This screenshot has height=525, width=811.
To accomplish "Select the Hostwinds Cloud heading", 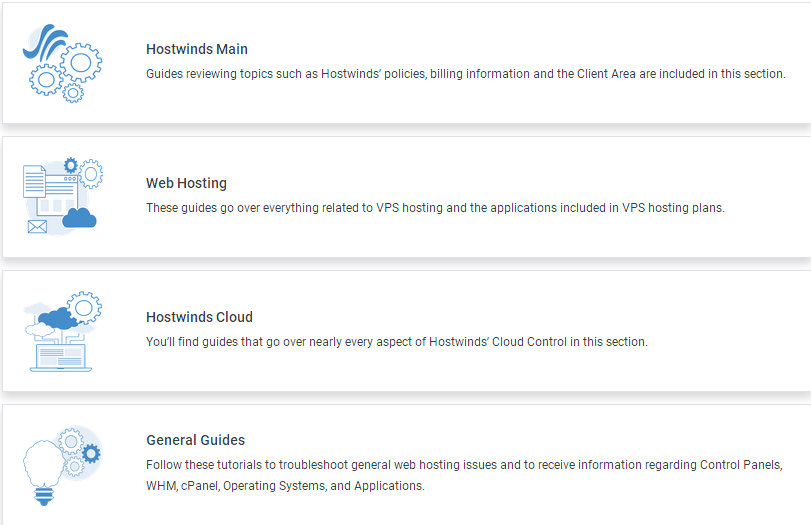I will (199, 317).
